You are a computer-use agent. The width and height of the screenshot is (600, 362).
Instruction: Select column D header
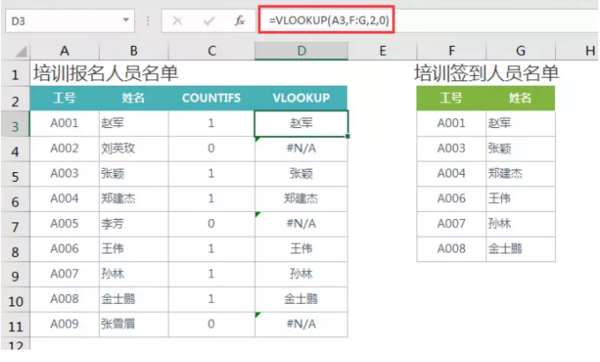(x=302, y=51)
